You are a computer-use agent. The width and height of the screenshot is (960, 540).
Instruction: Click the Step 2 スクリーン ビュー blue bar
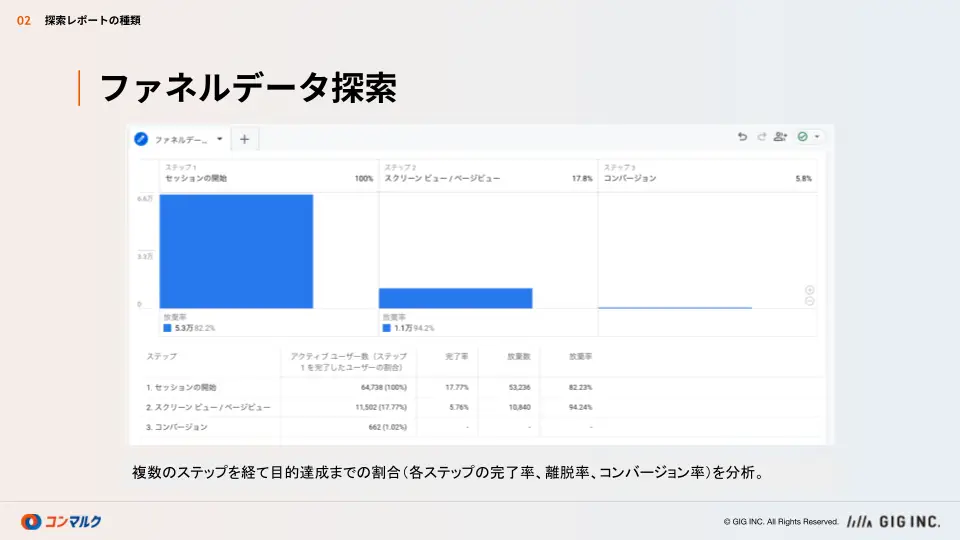pos(456,298)
